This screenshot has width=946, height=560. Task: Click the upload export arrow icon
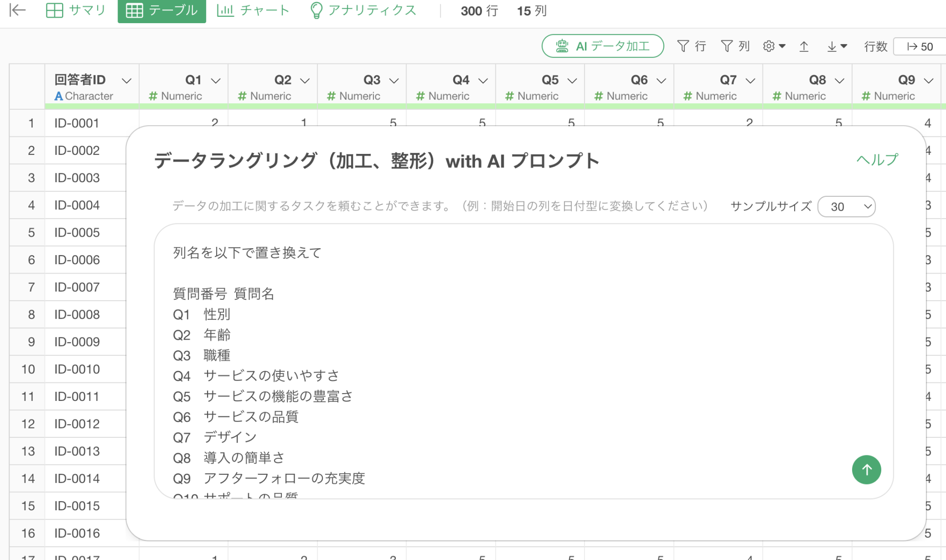tap(804, 46)
